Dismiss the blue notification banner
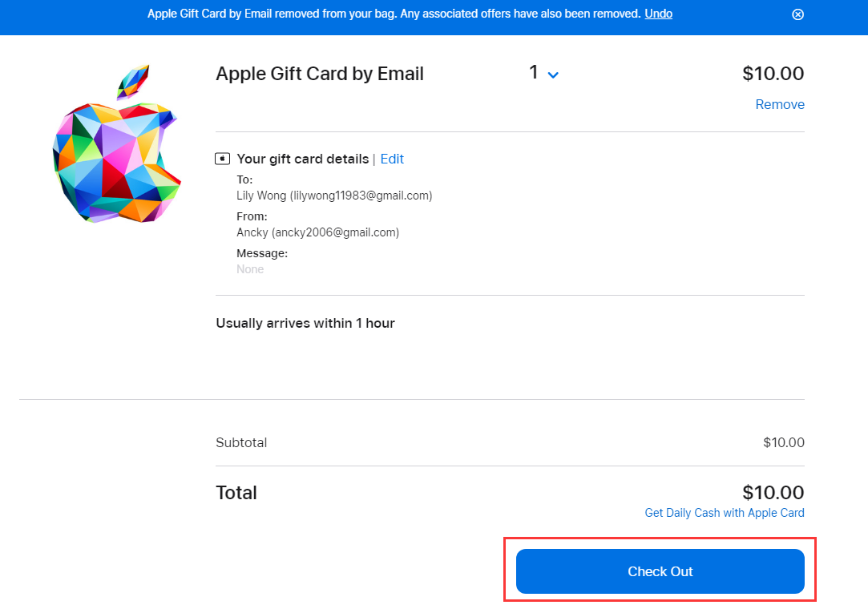Screen dimensions: 868x609 coord(797,14)
